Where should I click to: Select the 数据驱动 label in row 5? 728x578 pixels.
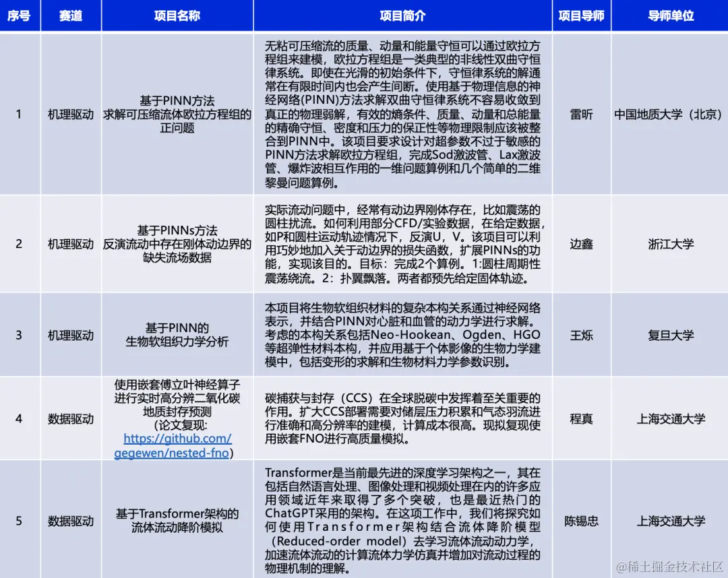click(x=71, y=520)
